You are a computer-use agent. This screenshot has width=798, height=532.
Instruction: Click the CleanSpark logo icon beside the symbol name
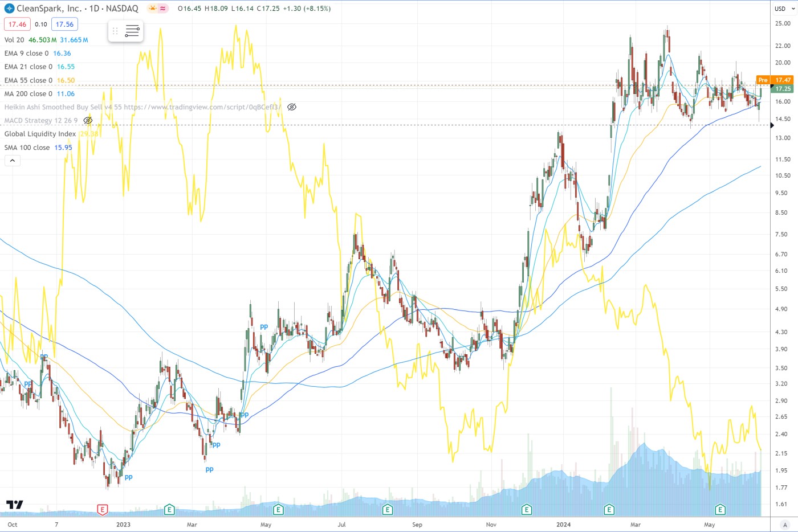point(9,9)
